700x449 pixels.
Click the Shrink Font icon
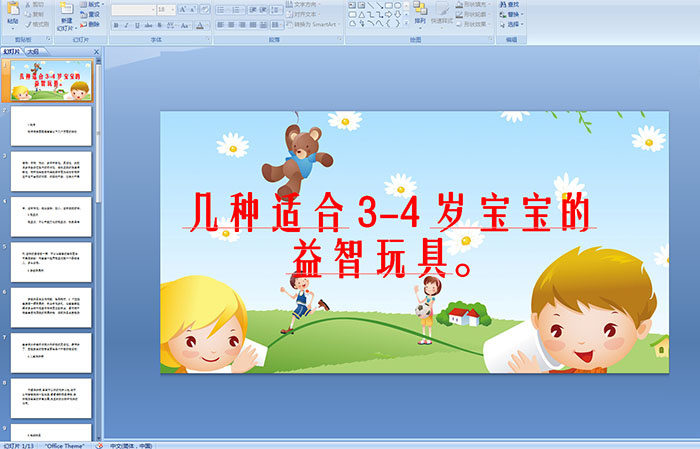(x=192, y=9)
